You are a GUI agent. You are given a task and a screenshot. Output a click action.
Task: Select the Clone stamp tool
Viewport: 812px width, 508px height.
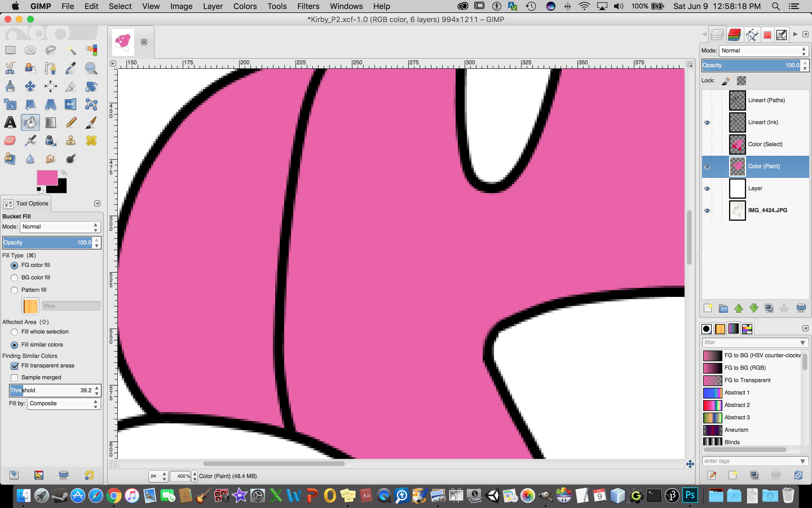(x=71, y=141)
